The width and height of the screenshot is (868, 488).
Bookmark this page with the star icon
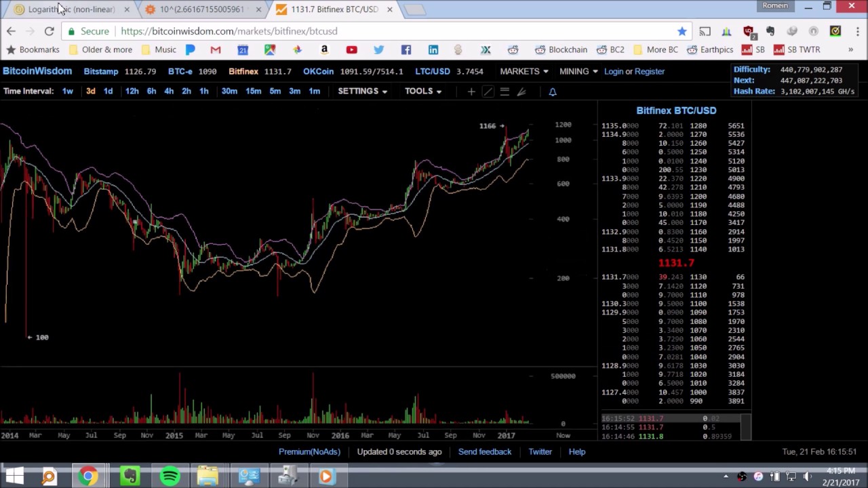(x=682, y=31)
